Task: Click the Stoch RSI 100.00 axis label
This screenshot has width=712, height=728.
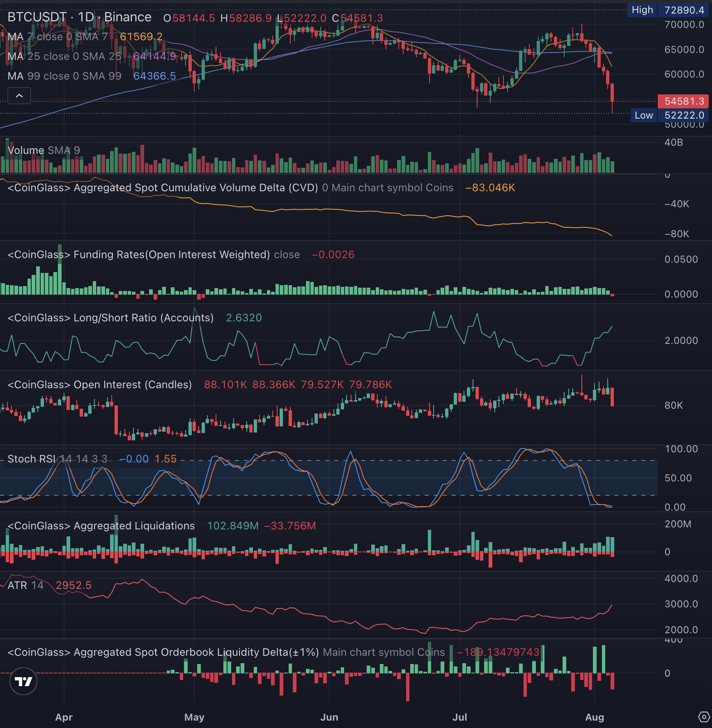Action: click(x=681, y=449)
